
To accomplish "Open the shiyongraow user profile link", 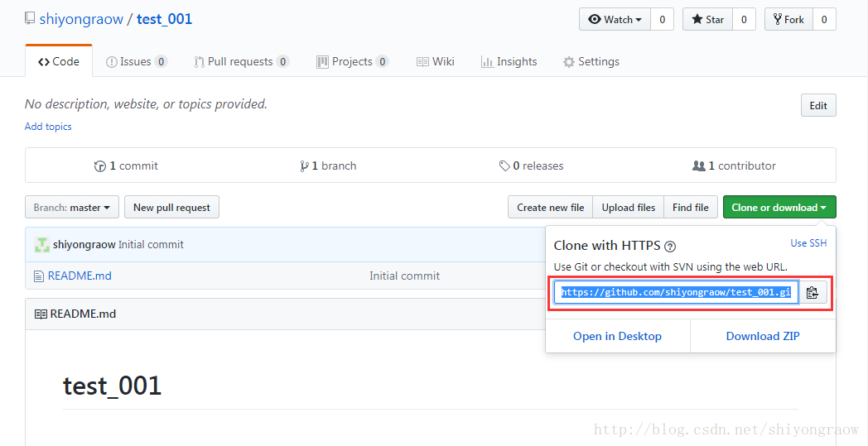I will (x=81, y=19).
